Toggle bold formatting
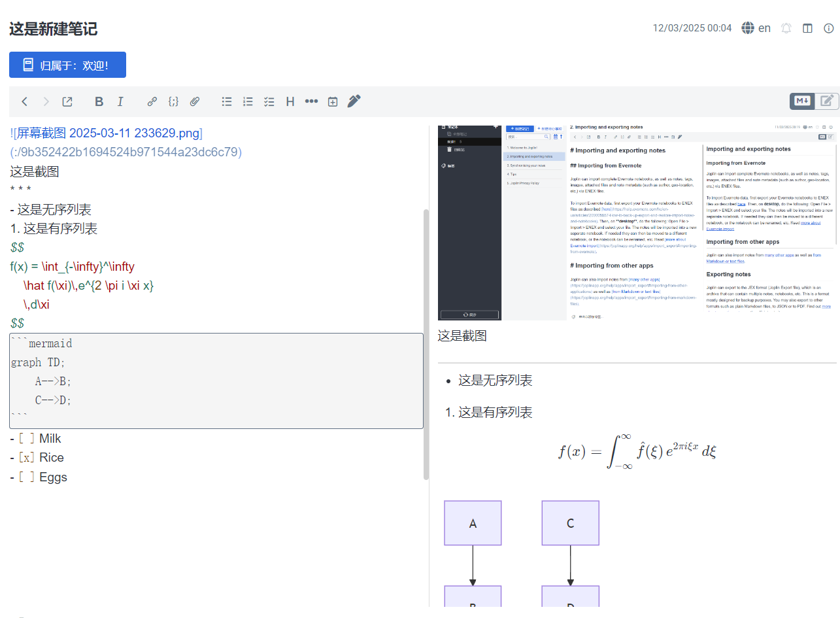 [99, 101]
